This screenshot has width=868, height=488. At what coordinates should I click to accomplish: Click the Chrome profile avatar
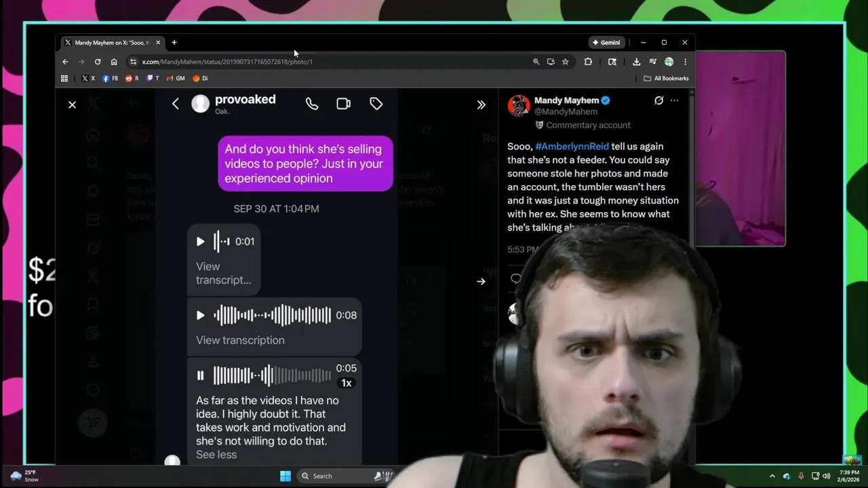pyautogui.click(x=669, y=62)
